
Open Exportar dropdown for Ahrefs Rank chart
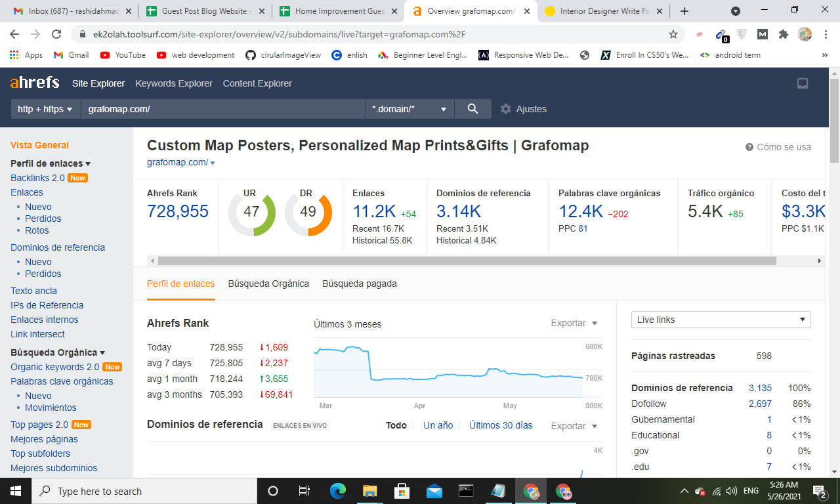pyautogui.click(x=574, y=323)
